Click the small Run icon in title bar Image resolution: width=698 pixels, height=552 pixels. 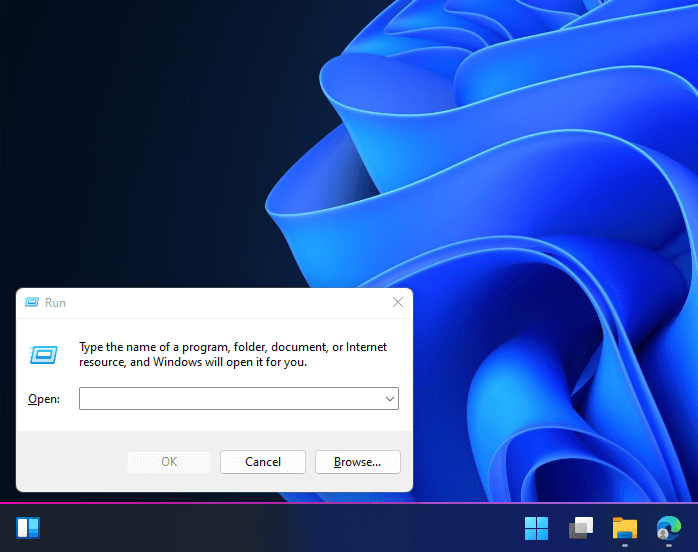32,302
